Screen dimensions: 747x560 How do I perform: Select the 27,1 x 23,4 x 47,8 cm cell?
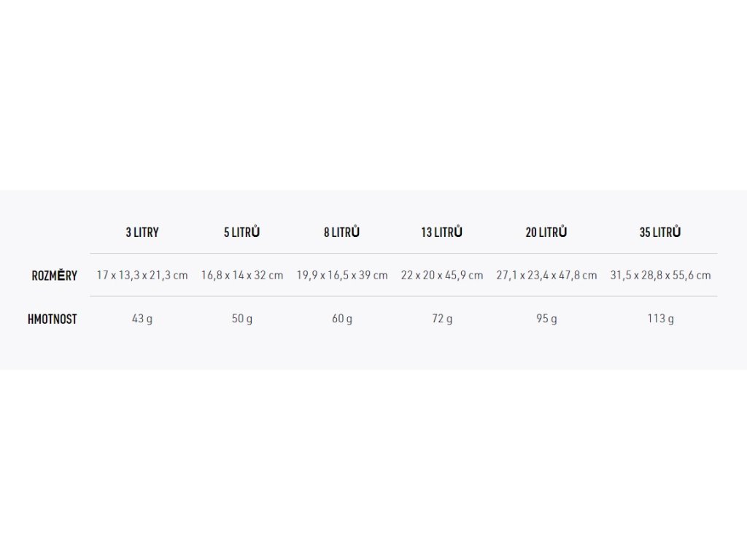pyautogui.click(x=546, y=275)
